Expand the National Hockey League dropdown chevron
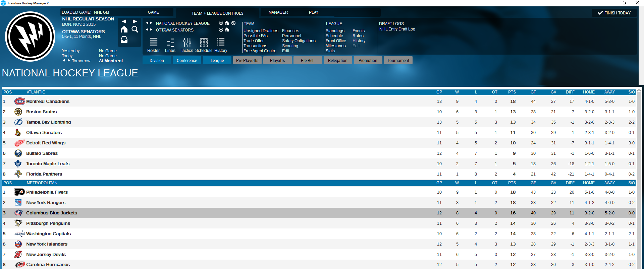 [221, 23]
